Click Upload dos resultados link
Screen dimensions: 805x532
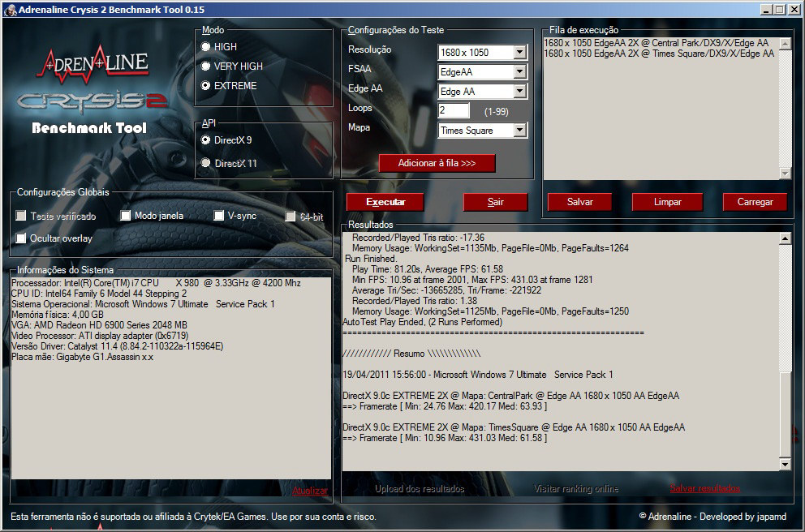(x=420, y=489)
